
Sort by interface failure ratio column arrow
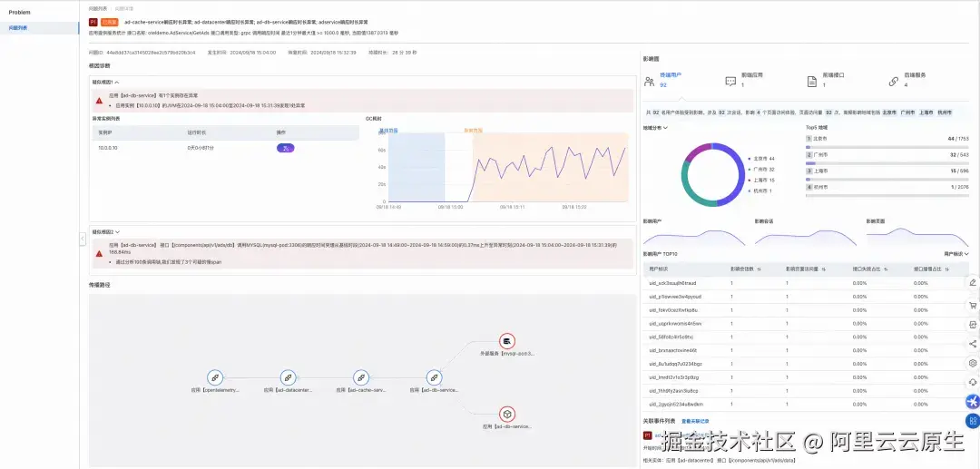tap(887, 269)
